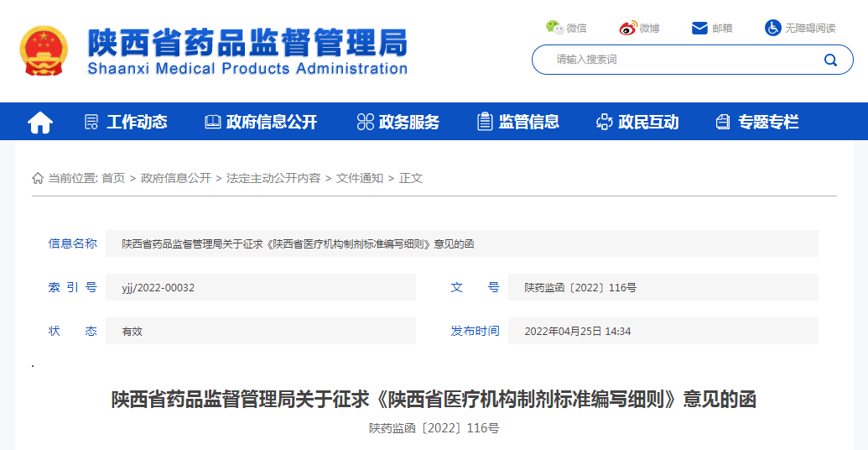Click the search magnifier icon

pyautogui.click(x=830, y=60)
